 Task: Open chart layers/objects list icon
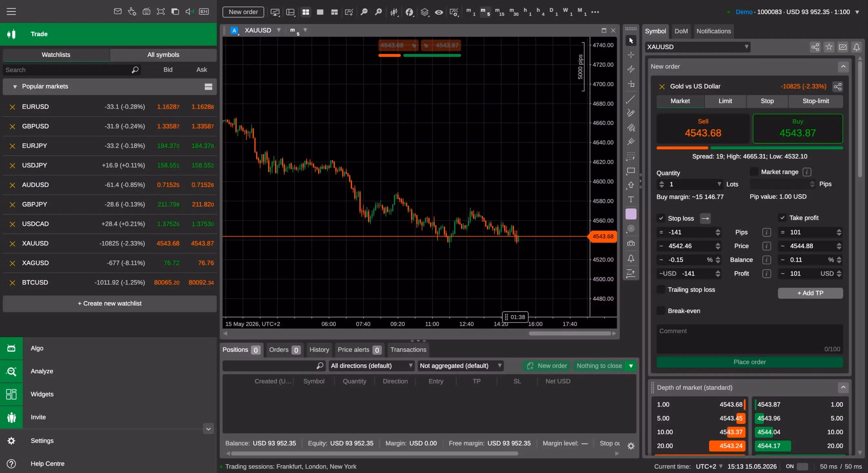425,12
